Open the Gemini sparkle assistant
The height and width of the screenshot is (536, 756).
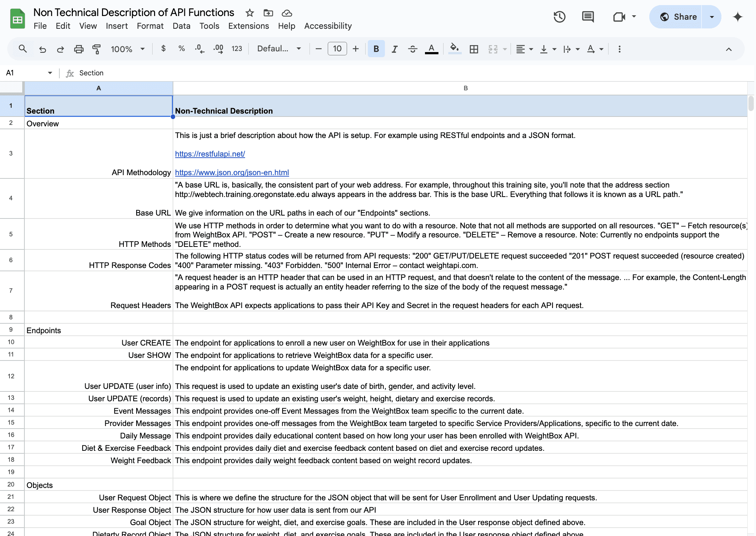point(737,17)
